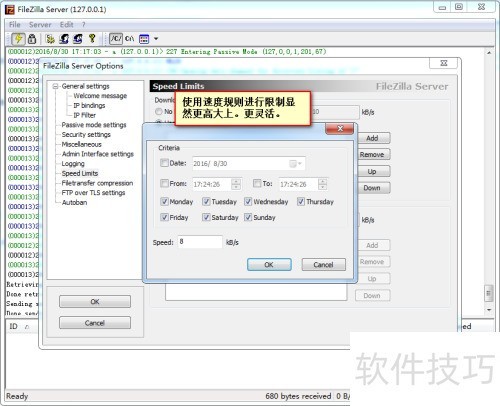Click Add in download rules
The height and width of the screenshot is (406, 500).
pyautogui.click(x=373, y=138)
